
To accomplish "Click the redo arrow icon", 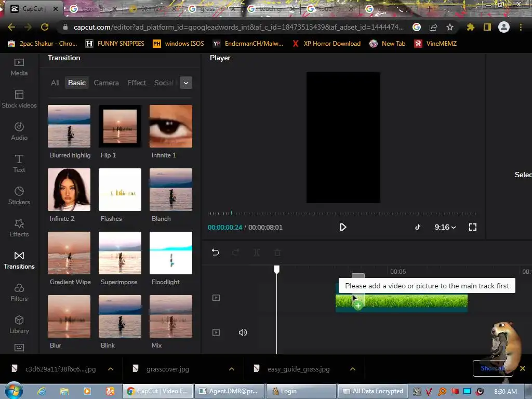I will coord(236,252).
